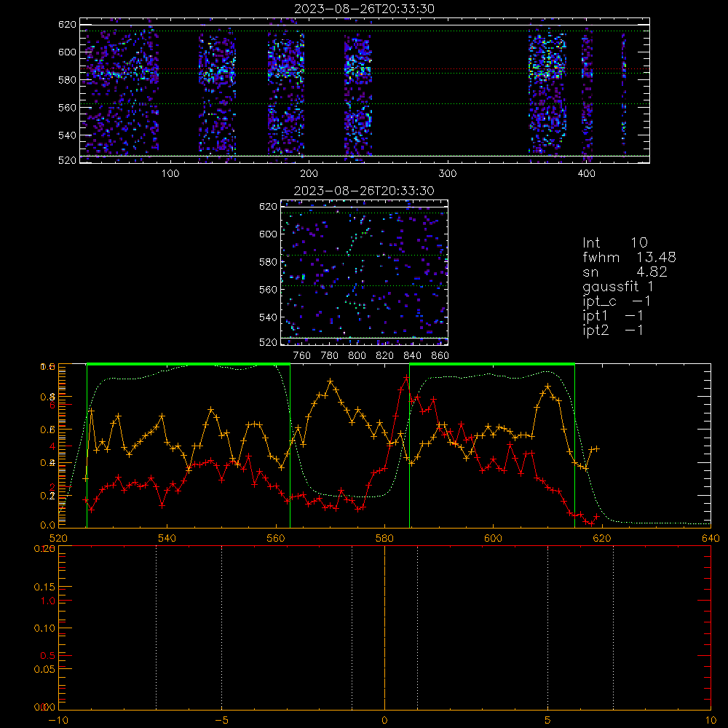
Task: Click x-axis label 200 under the top spectrogram
Action: coord(309,174)
